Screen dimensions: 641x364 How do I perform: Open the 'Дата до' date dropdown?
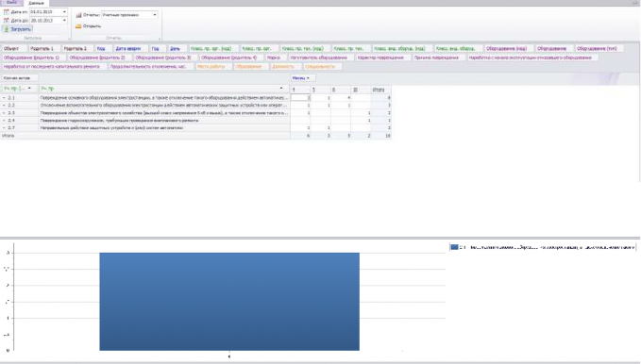(x=64, y=20)
